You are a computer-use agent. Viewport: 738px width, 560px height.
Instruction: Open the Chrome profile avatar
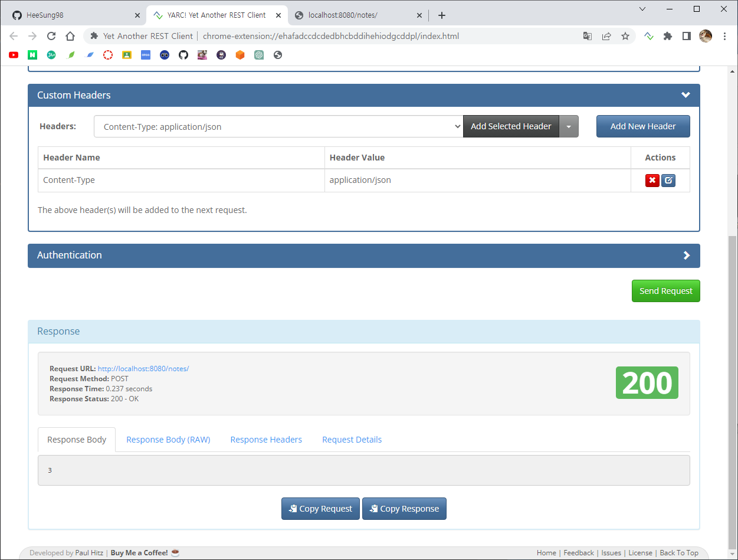point(706,36)
